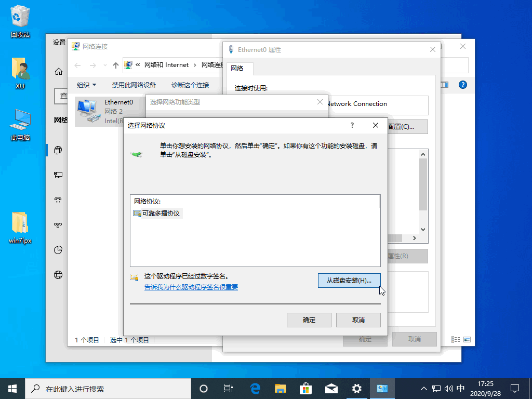This screenshot has width=532, height=399.
Task: Open Mail app from taskbar
Action: click(331, 389)
